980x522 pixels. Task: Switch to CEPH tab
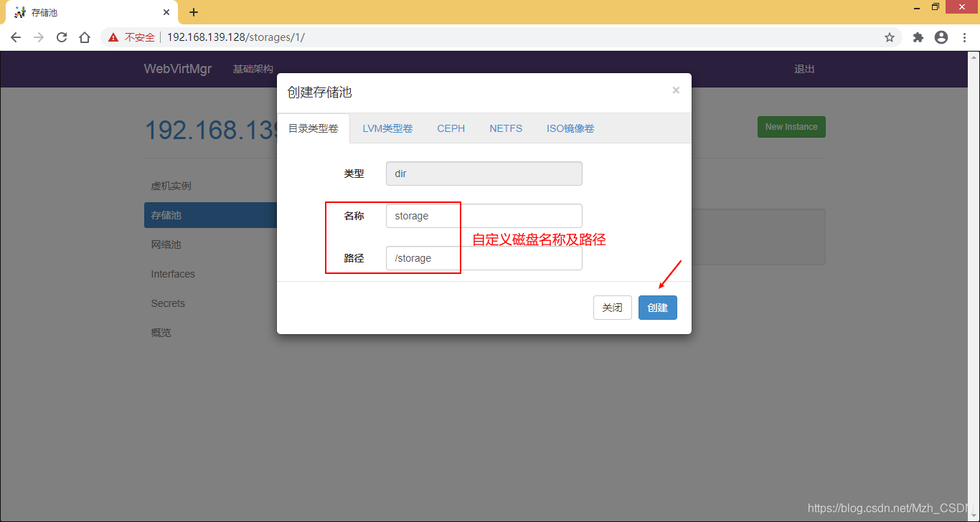point(451,128)
